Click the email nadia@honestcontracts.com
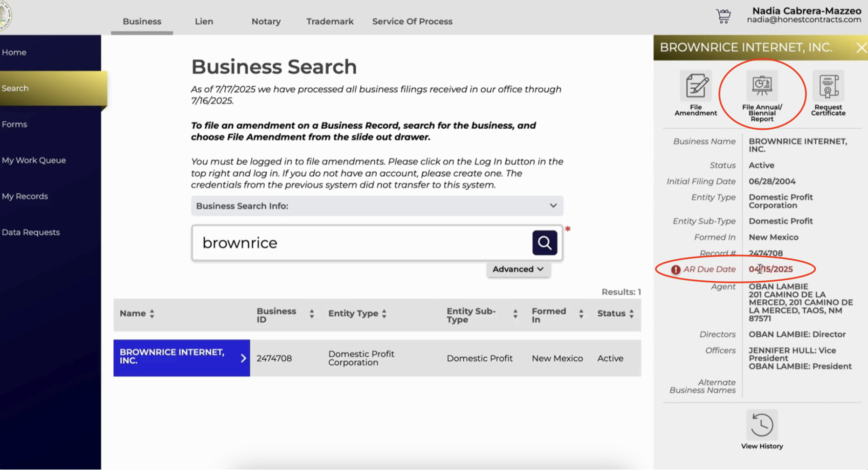Image resolution: width=868 pixels, height=471 pixels. click(x=804, y=20)
